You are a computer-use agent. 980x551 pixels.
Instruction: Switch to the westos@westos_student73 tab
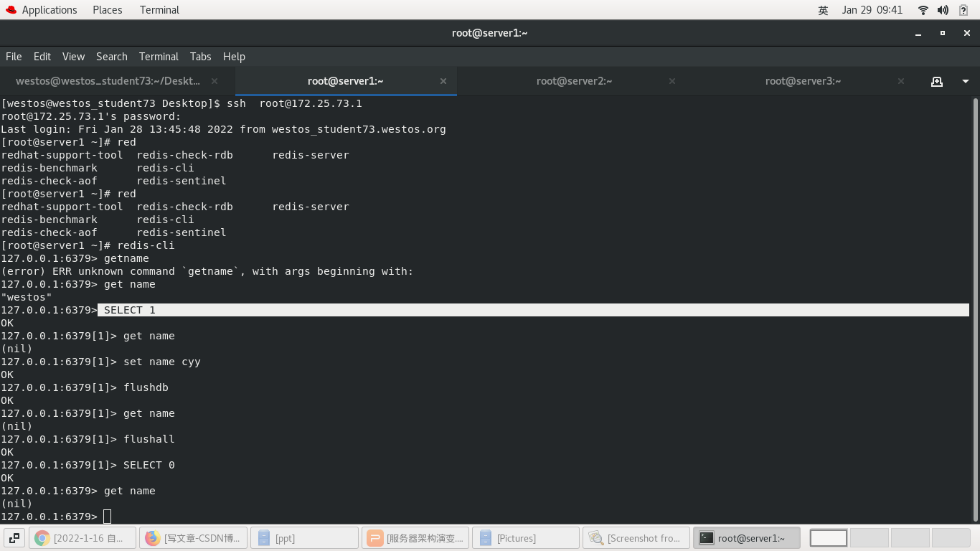point(108,81)
